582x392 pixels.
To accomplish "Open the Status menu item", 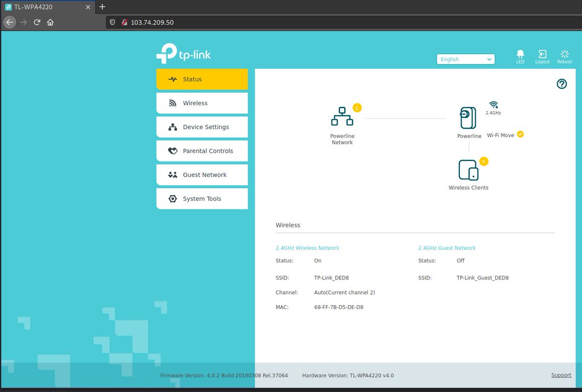I will [202, 79].
